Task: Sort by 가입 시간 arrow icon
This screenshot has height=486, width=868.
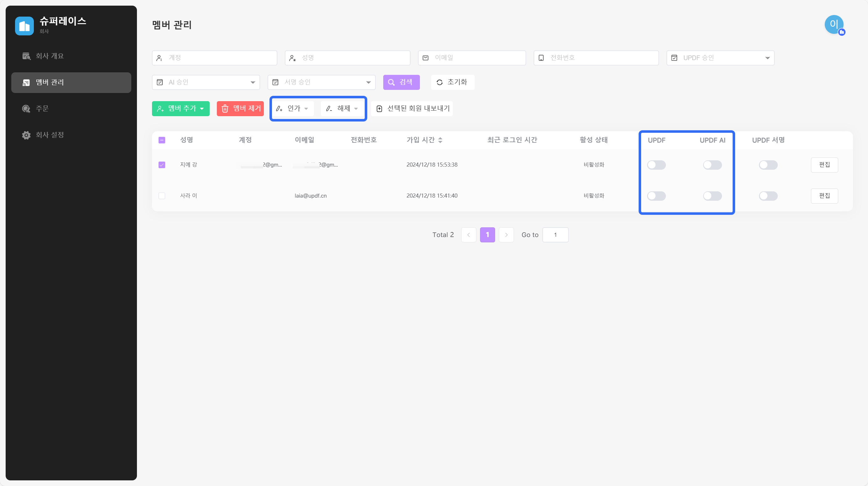Action: [440, 140]
